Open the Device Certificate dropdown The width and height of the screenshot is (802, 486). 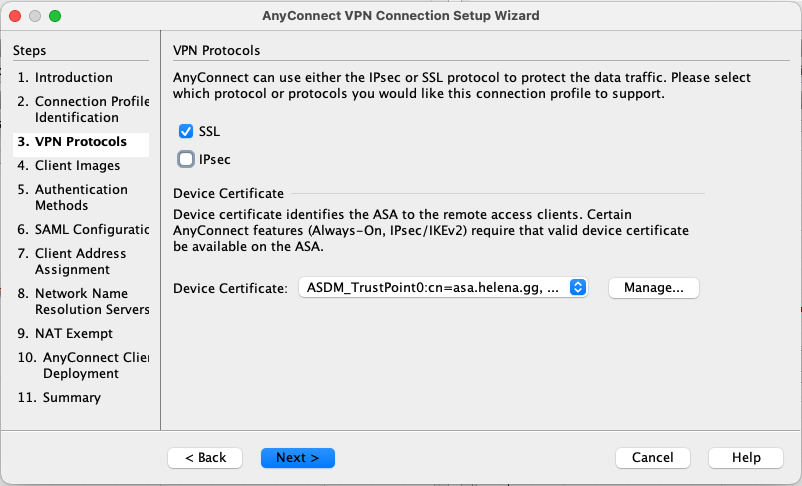(443, 288)
